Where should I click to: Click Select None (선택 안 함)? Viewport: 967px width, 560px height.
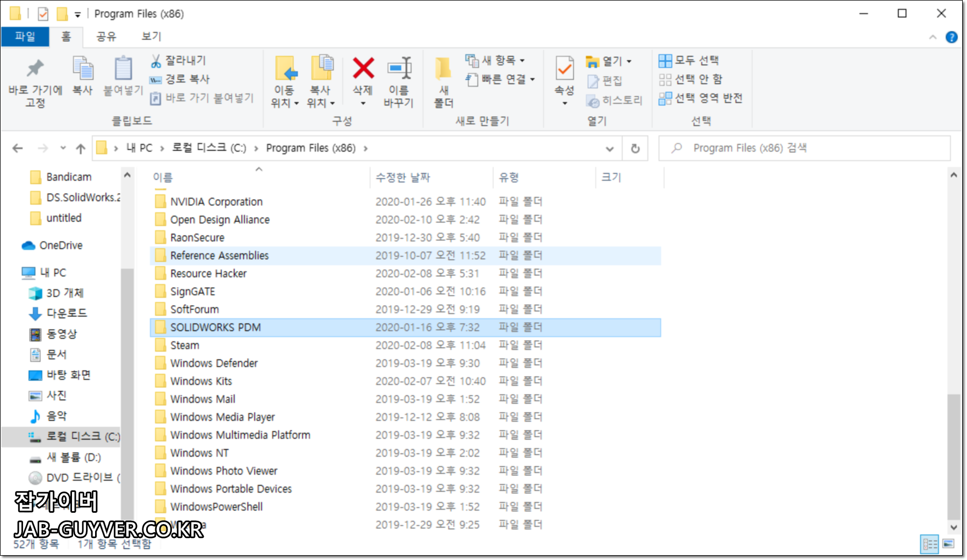691,79
